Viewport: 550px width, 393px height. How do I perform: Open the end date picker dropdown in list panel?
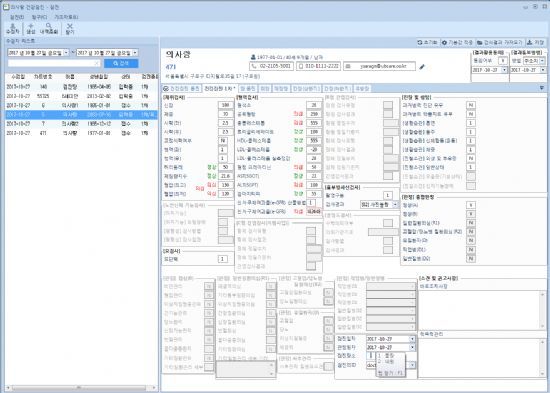135,53
